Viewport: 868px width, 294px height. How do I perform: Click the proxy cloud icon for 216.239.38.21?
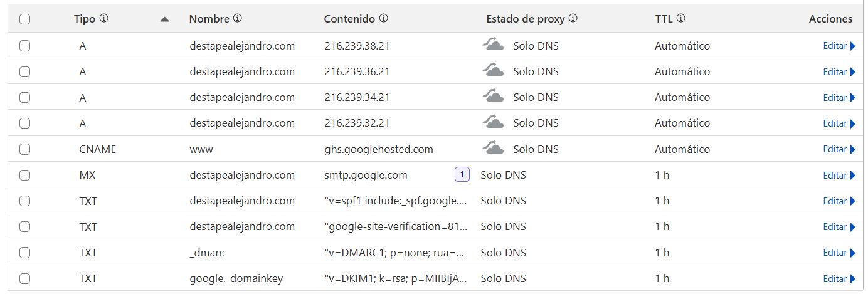point(493,45)
